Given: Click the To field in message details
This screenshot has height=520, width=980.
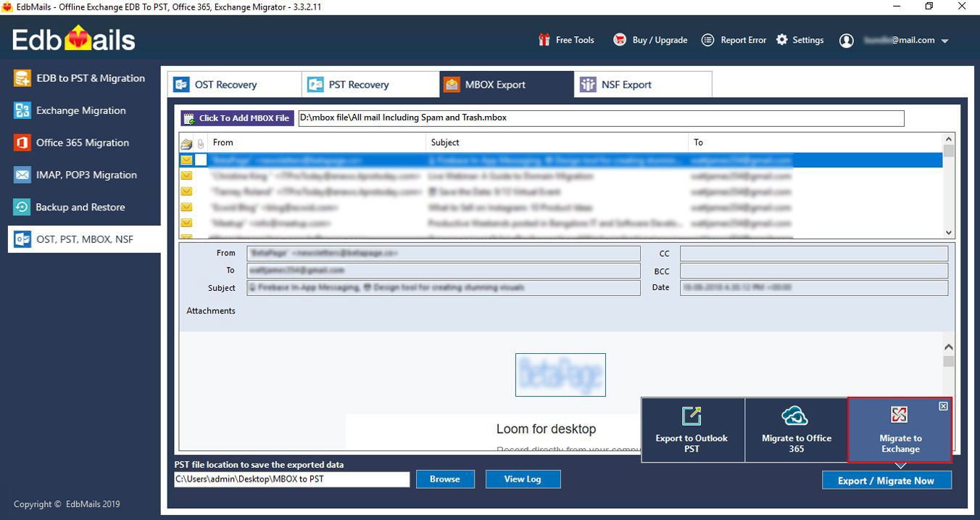Looking at the screenshot, I should [444, 271].
